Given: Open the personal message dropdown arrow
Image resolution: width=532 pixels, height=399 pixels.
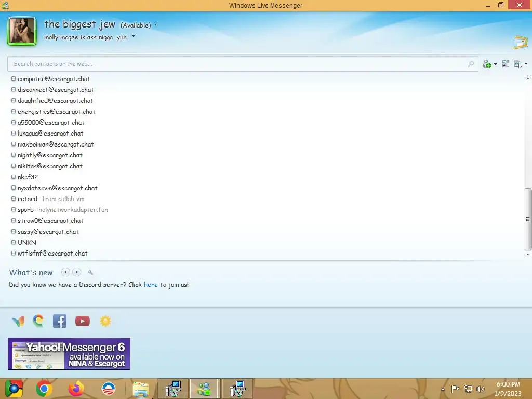Looking at the screenshot, I should [x=134, y=36].
